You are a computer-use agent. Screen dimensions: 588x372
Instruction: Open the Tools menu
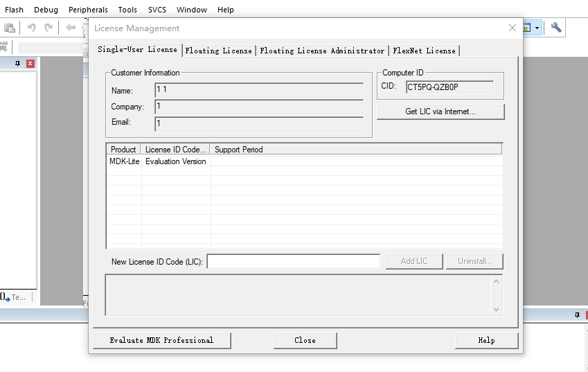point(127,10)
